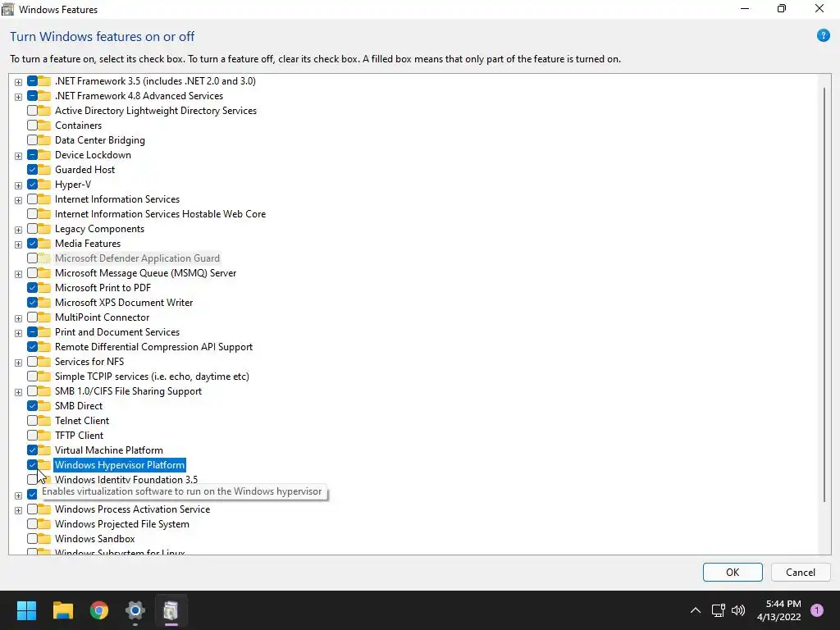Select the Remote Differential Compression API Support row
Screen dimensions: 840x630
pyautogui.click(x=153, y=347)
